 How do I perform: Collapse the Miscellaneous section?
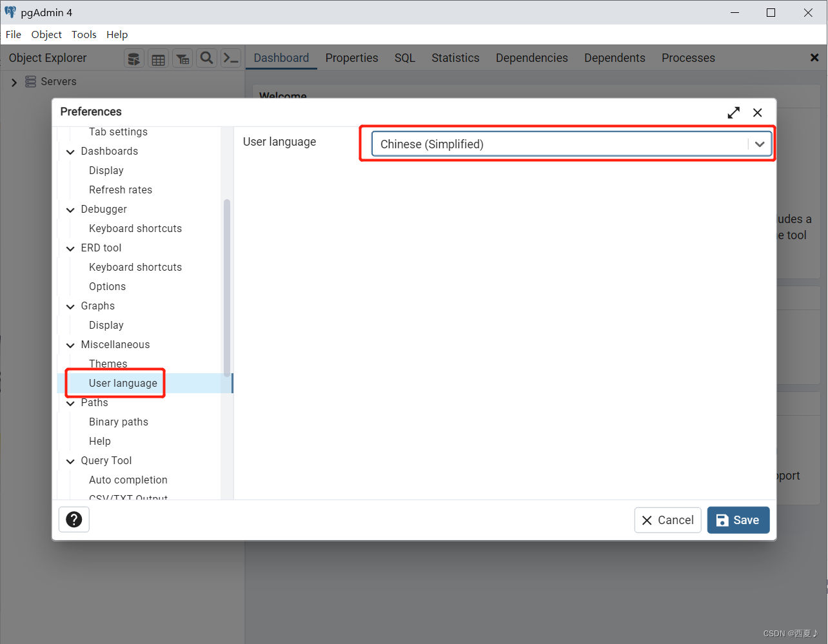coord(70,346)
